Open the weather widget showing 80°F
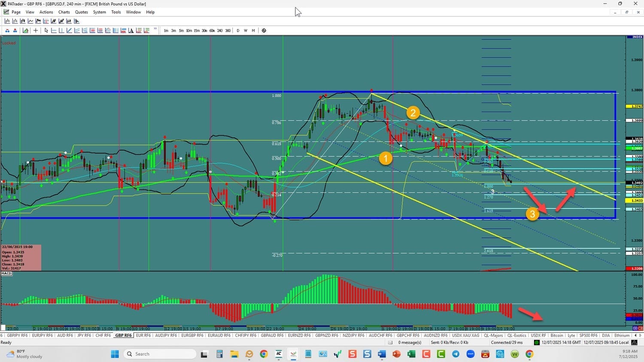This screenshot has height=362, width=644. click(24, 354)
